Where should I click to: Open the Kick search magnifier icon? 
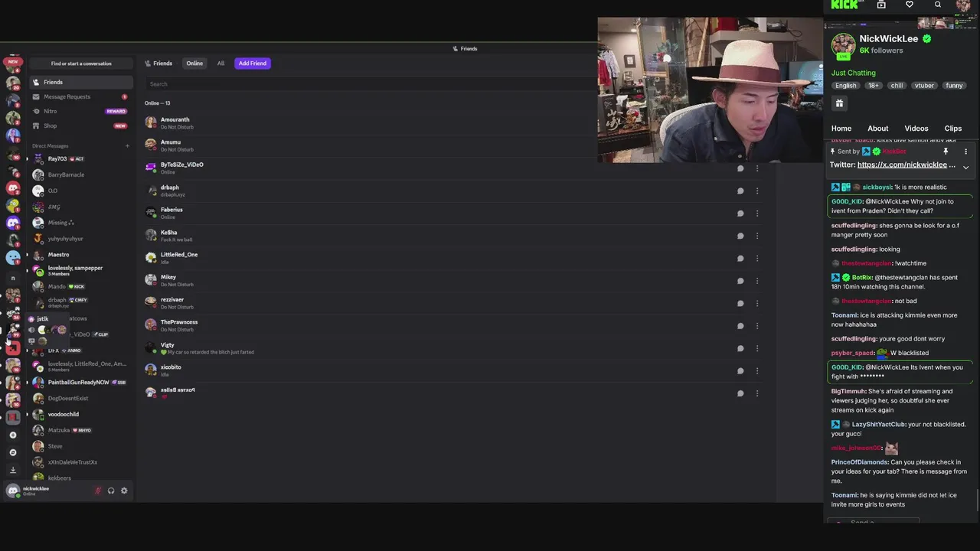pyautogui.click(x=938, y=5)
